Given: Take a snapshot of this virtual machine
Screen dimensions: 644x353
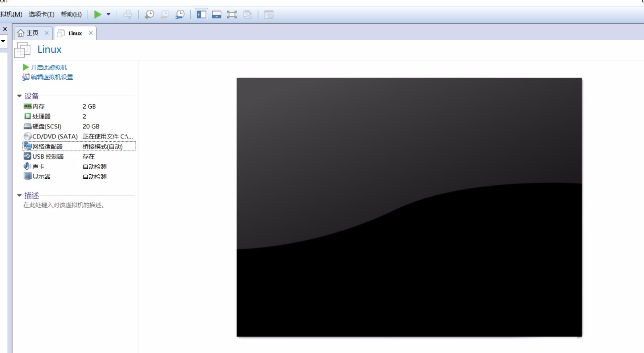Looking at the screenshot, I should pos(149,14).
